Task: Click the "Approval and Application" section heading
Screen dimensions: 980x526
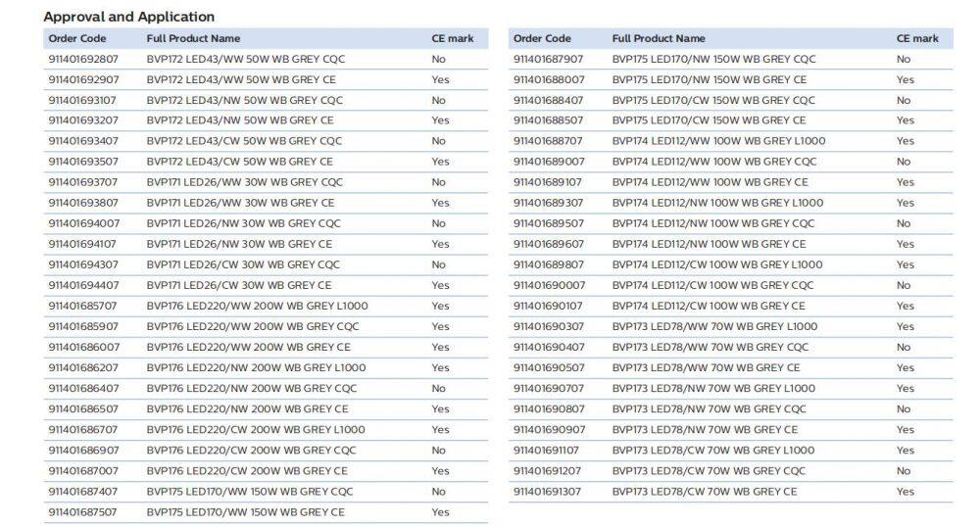Action: [x=128, y=17]
